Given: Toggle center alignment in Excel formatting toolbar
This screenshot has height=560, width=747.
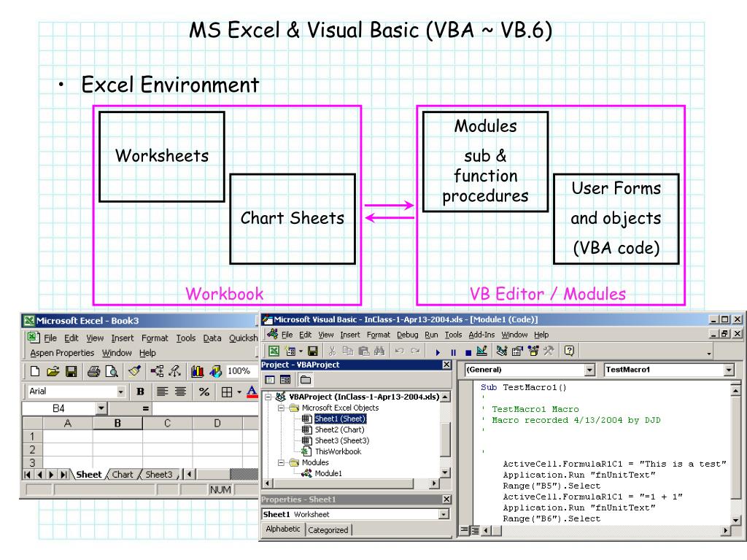Looking at the screenshot, I should [180, 392].
